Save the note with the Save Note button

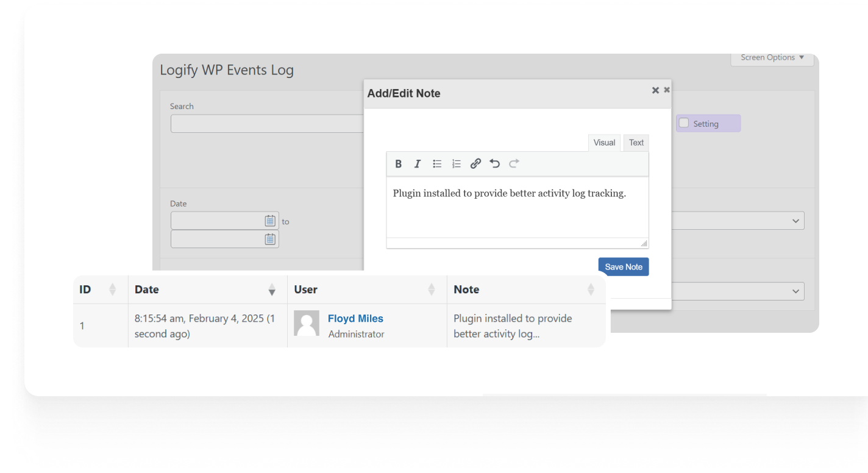pos(623,266)
